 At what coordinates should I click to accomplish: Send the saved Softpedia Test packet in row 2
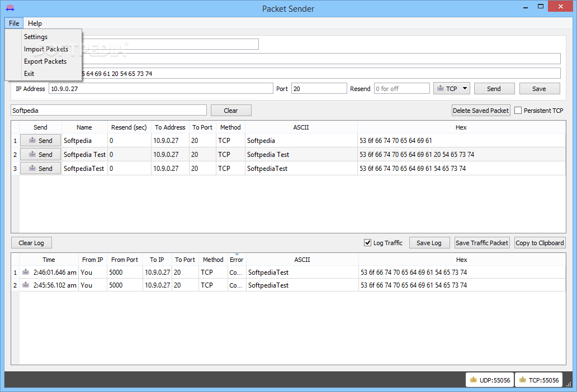[40, 154]
